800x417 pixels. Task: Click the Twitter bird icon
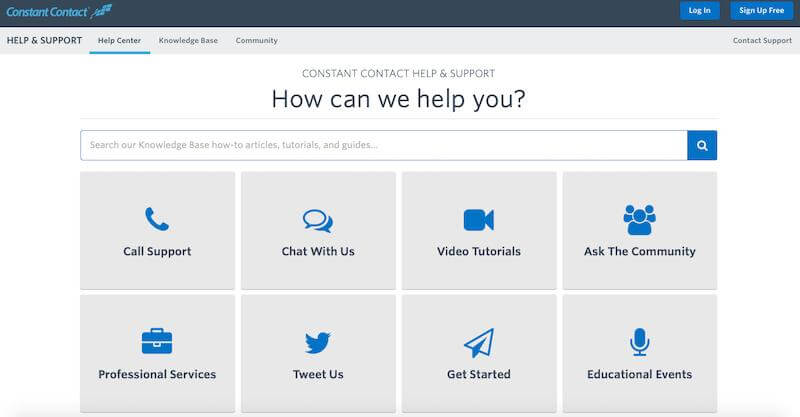point(318,343)
